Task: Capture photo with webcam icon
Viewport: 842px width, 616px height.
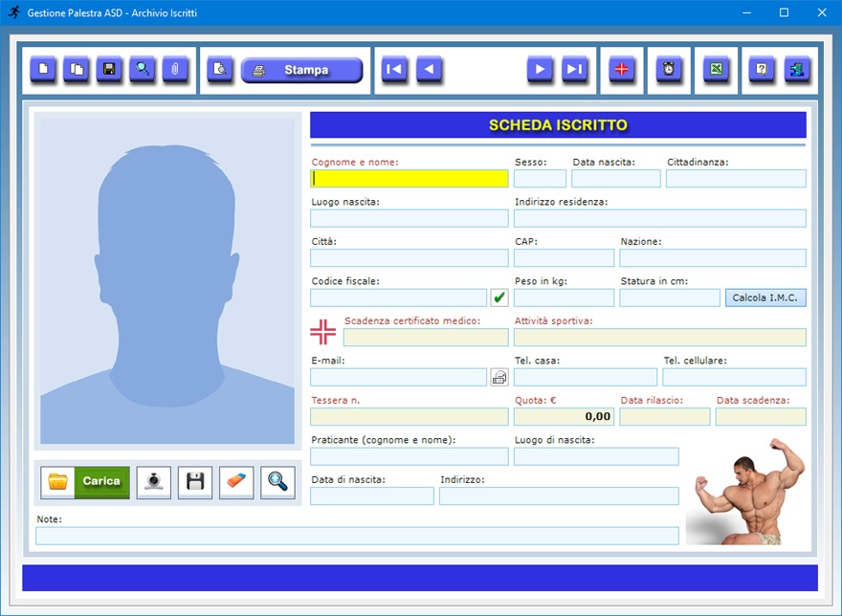Action: [154, 482]
